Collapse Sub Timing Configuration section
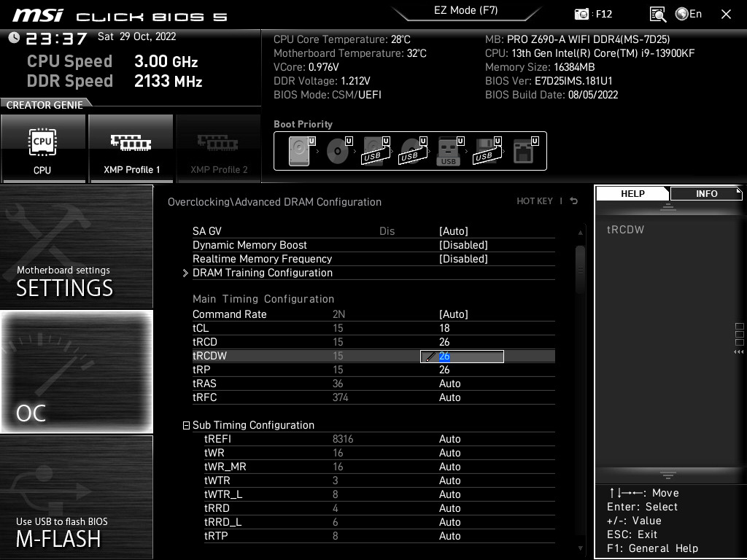747x560 pixels. tap(186, 425)
